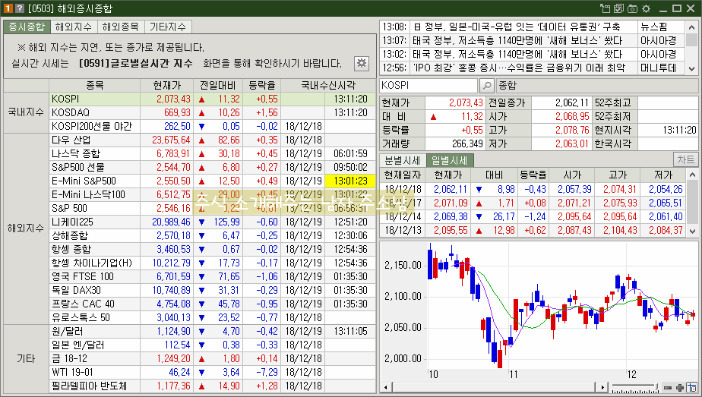This screenshot has width=702, height=397.
Task: Click the chart zoom out minus icon
Action: point(668,388)
